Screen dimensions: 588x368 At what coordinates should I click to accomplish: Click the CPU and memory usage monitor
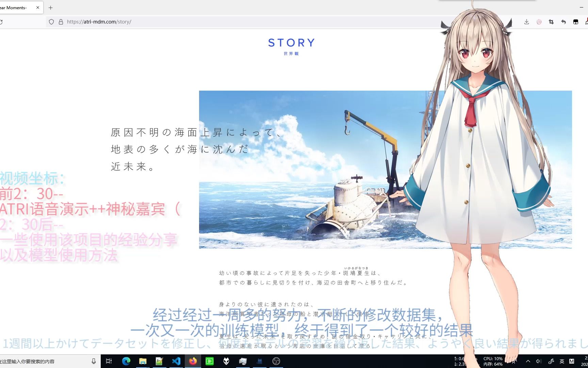(493, 361)
